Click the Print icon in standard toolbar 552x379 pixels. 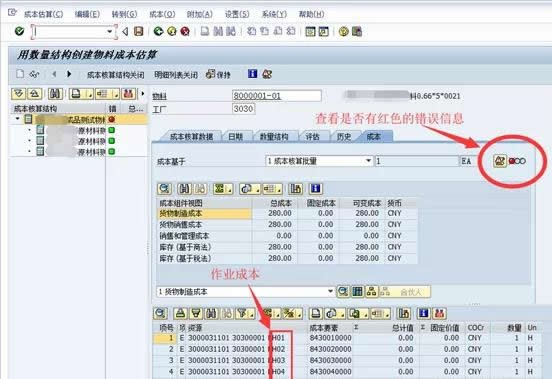click(x=205, y=31)
